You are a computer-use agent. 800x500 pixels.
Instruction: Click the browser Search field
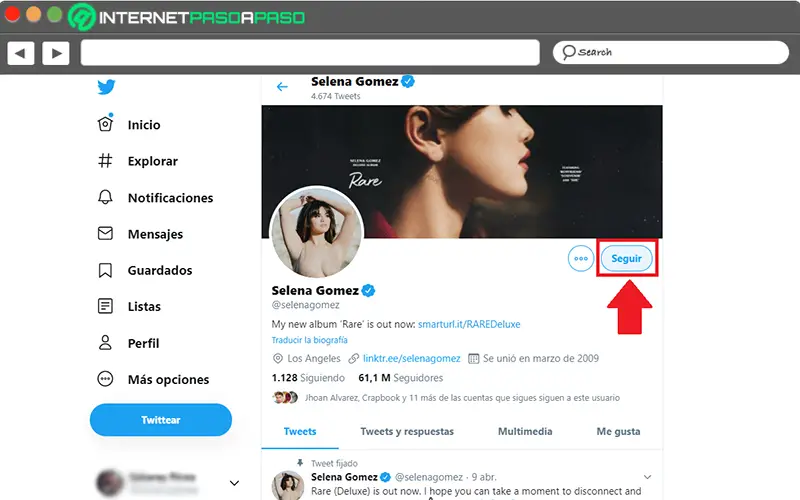(x=670, y=52)
